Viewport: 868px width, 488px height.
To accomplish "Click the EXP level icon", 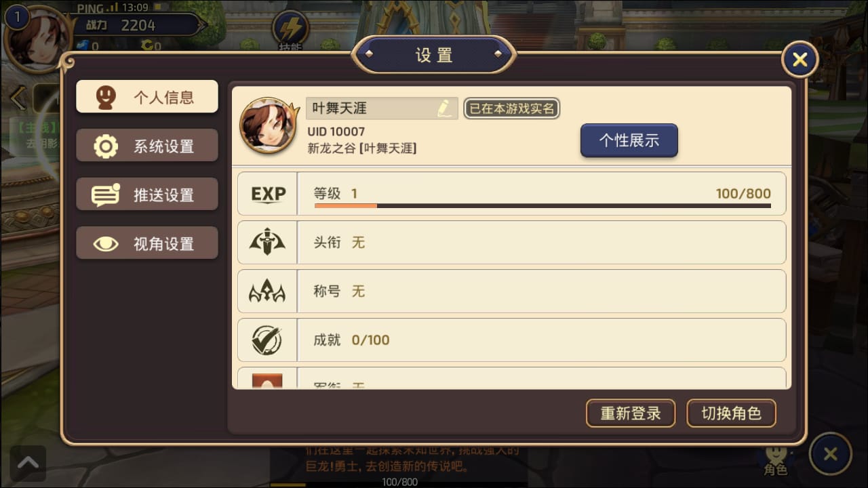I will click(x=268, y=194).
